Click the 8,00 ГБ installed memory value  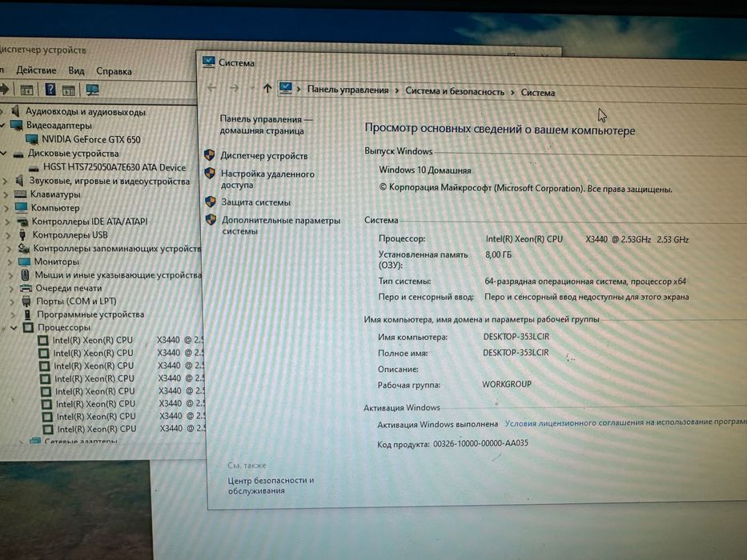(x=498, y=254)
